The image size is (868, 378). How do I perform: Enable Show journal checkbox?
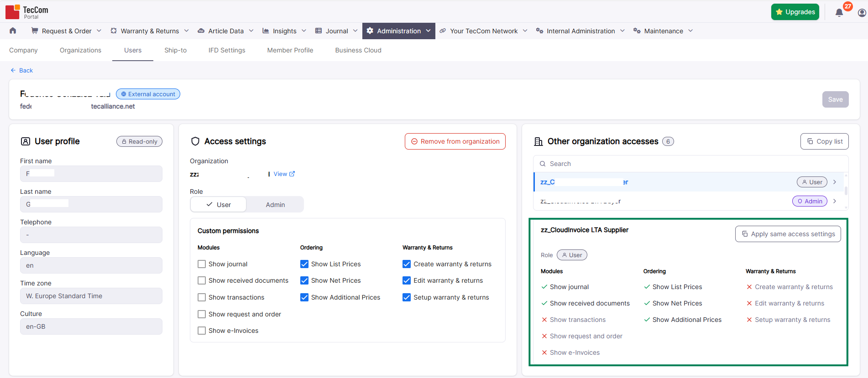click(x=202, y=264)
